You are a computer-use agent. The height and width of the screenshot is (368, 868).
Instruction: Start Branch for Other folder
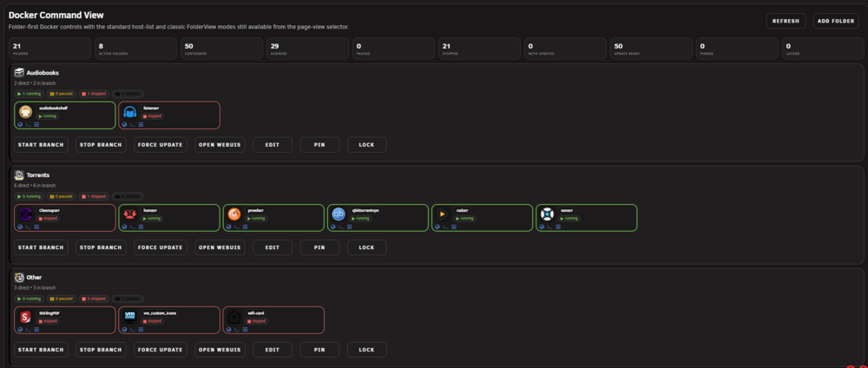(41, 350)
